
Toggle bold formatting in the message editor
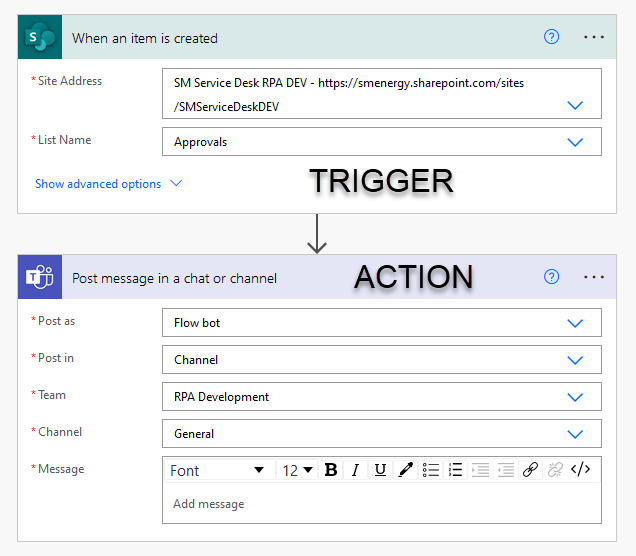331,470
